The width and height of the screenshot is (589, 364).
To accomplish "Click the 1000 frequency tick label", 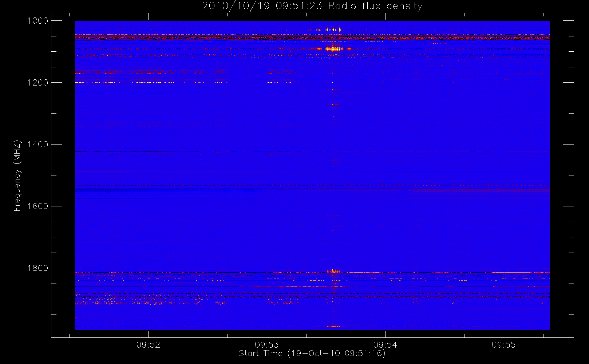I will [x=38, y=21].
